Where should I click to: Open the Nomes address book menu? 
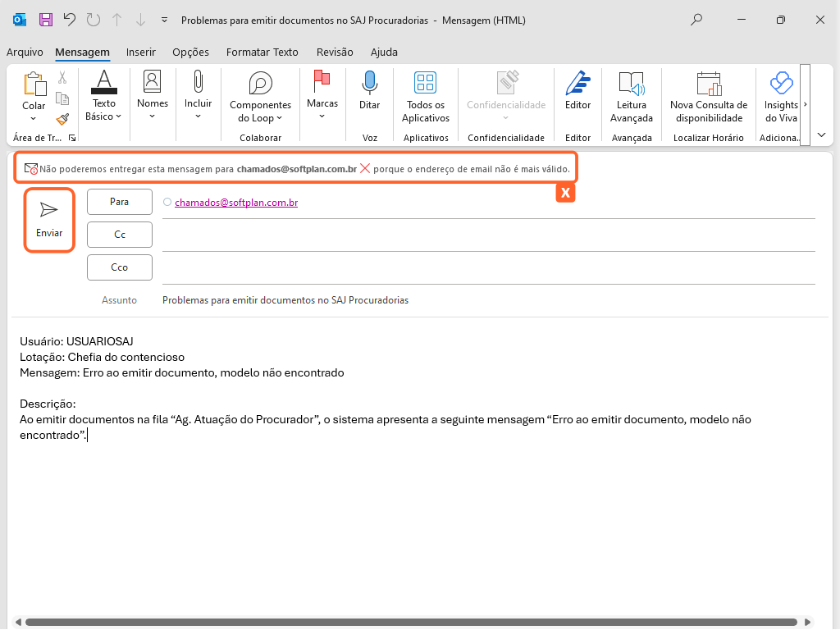click(152, 95)
